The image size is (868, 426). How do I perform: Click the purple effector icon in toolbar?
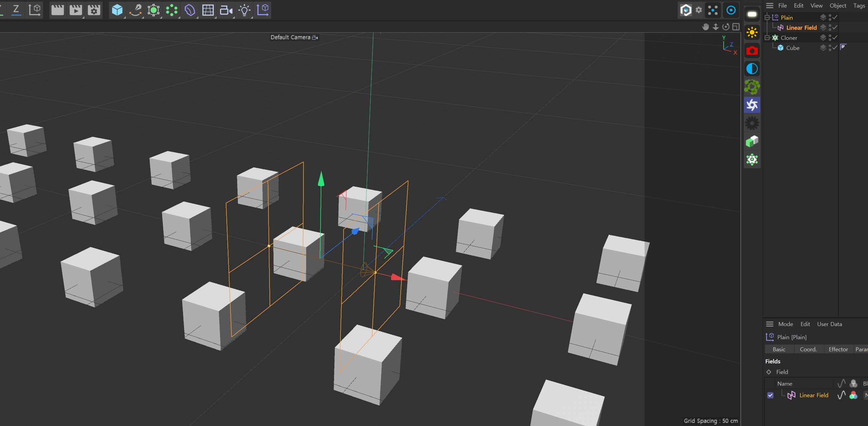coord(263,10)
